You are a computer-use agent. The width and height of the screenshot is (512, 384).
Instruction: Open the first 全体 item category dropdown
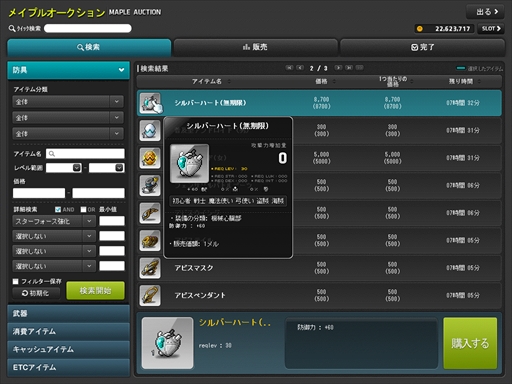tap(68, 102)
